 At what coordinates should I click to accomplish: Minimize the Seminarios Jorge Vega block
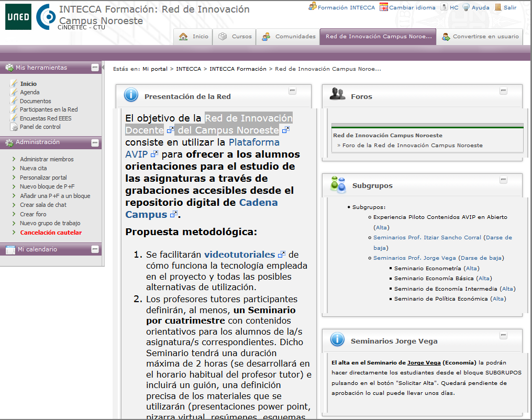(x=504, y=335)
